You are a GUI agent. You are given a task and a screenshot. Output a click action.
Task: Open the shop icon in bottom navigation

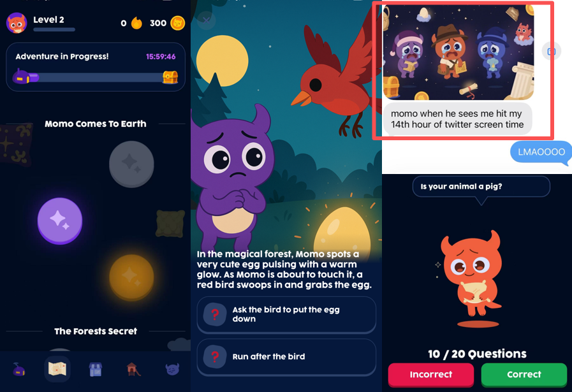click(96, 370)
